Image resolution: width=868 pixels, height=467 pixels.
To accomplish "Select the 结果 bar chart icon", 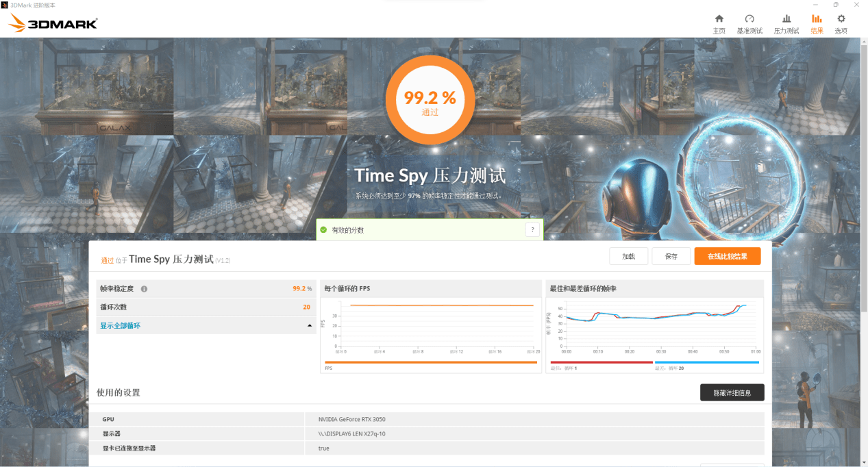I will point(816,21).
